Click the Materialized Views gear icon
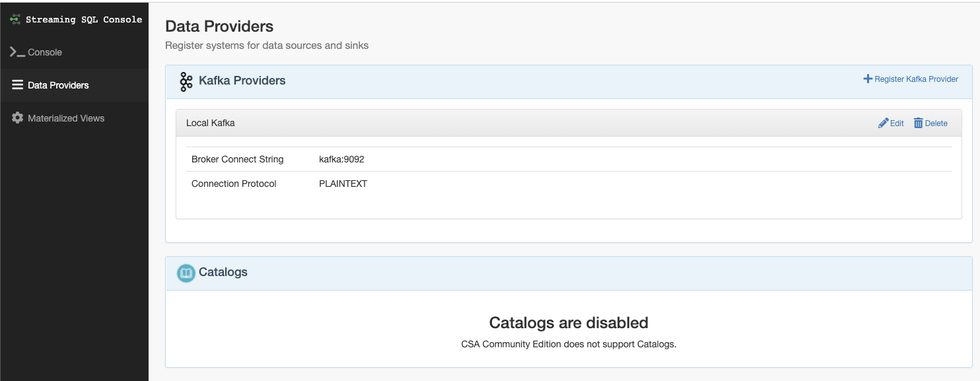 coord(18,118)
